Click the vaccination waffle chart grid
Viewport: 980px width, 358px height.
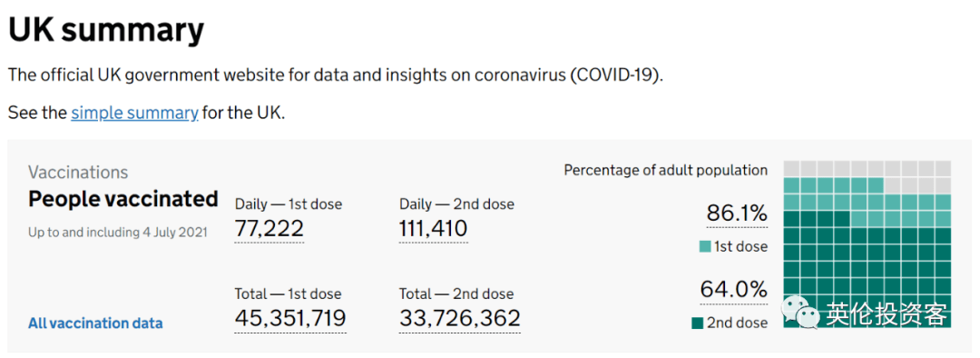pyautogui.click(x=867, y=244)
